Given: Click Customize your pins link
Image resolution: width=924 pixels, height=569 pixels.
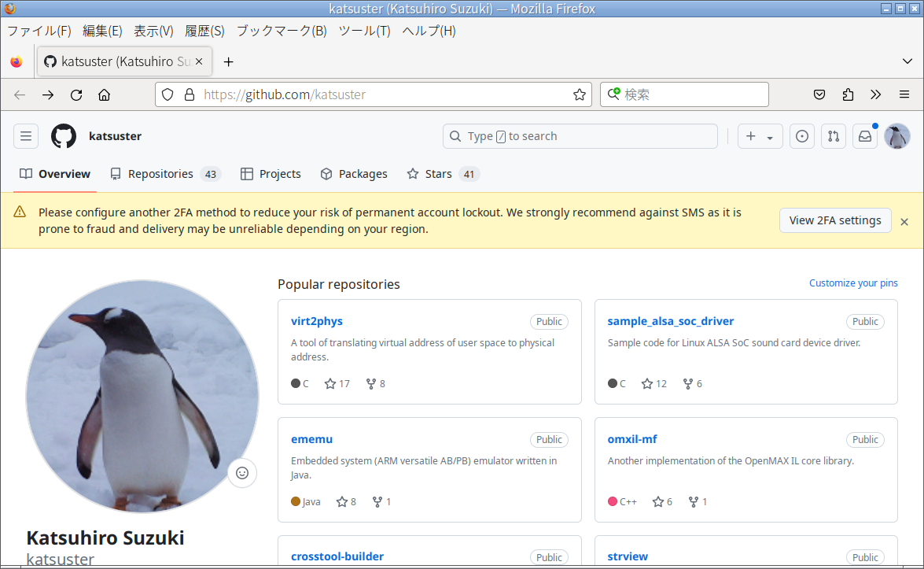Looking at the screenshot, I should (x=853, y=283).
